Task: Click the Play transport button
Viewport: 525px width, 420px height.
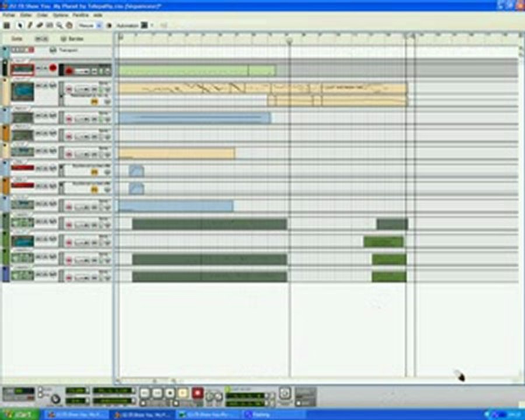Action: 183,393
